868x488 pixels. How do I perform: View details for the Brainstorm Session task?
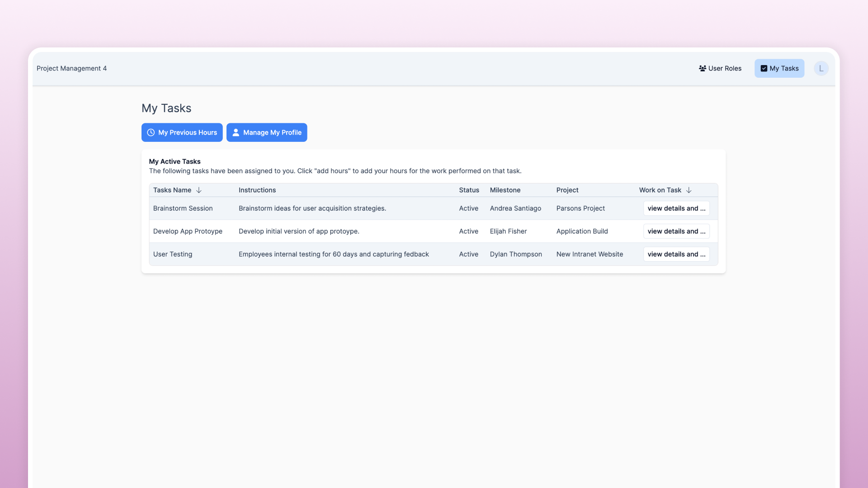[x=676, y=208]
